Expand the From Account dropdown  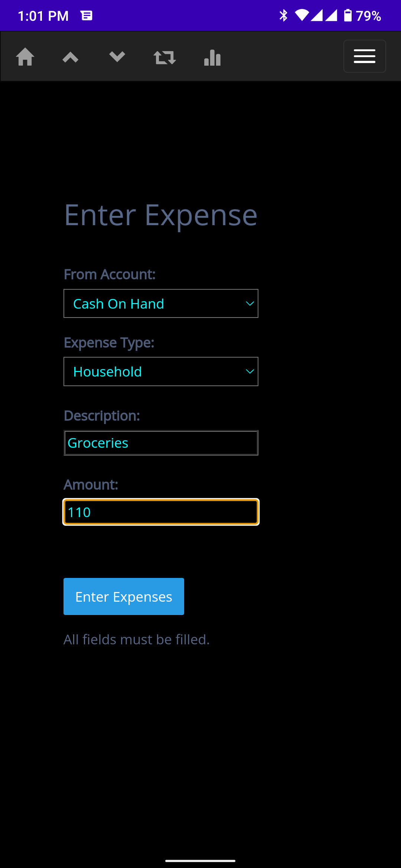tap(160, 303)
